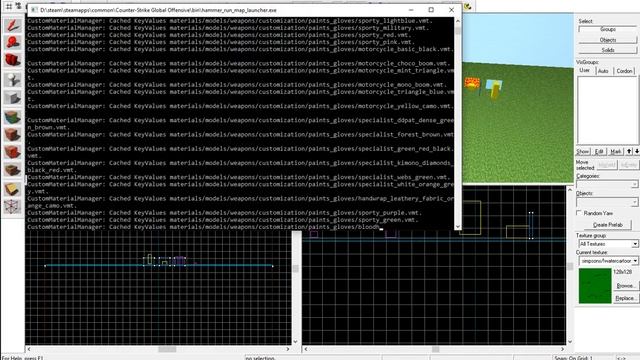The image size is (640, 360).
Task: Click left arrow of left 2D view scrollbar
Action: 28,349
